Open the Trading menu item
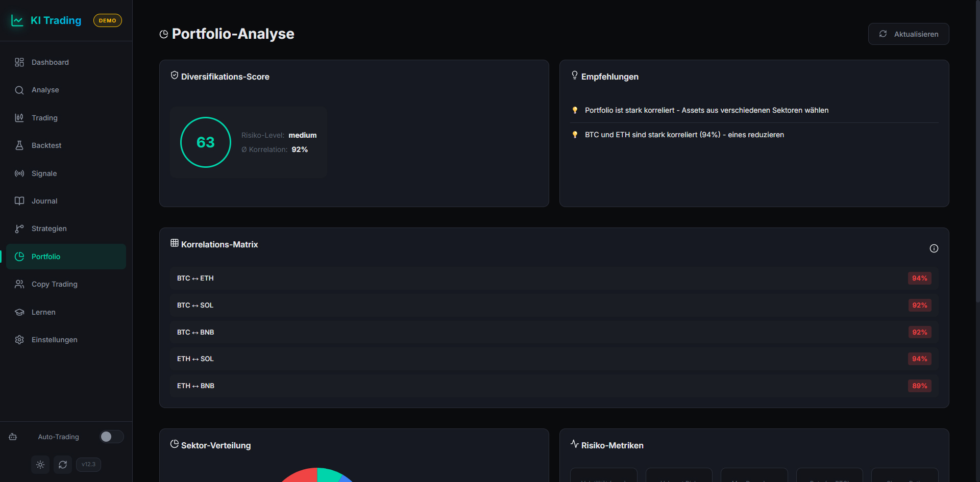The width and height of the screenshot is (980, 482). [x=44, y=118]
